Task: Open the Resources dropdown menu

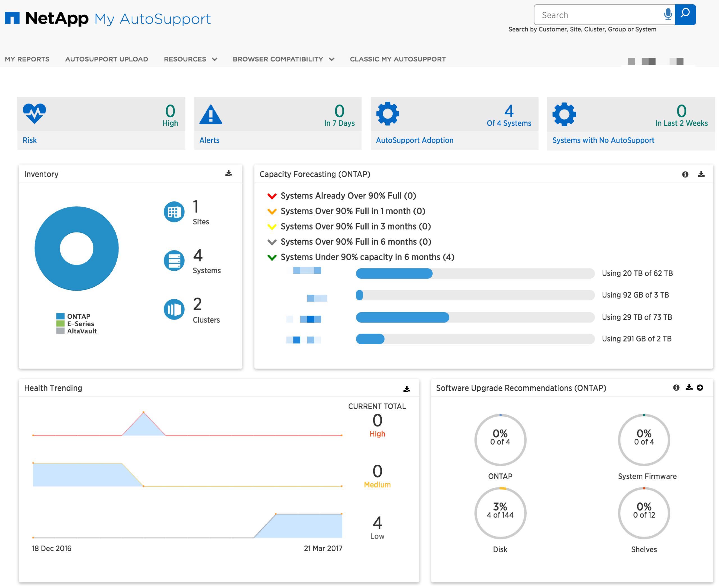Action: pyautogui.click(x=190, y=59)
